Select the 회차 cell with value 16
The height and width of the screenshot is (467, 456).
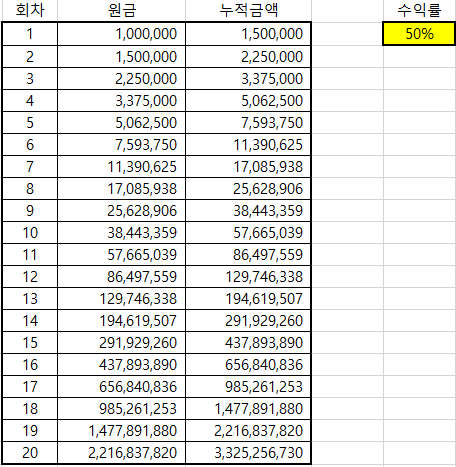30,365
